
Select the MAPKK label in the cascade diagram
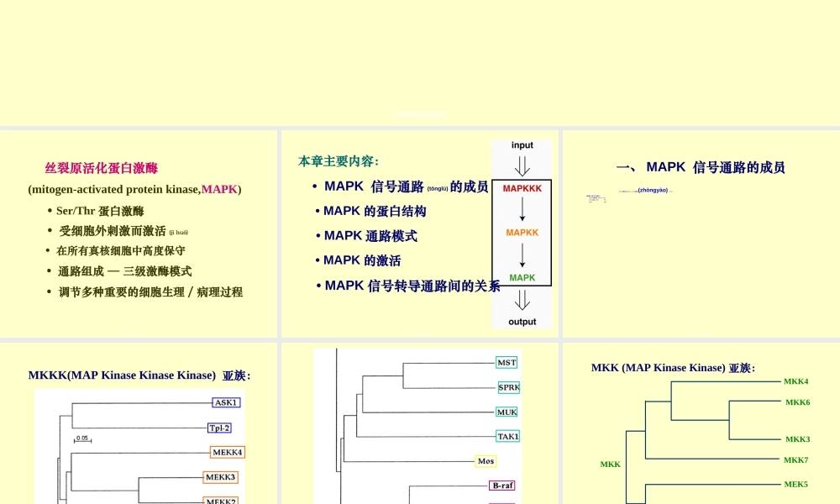(x=522, y=233)
